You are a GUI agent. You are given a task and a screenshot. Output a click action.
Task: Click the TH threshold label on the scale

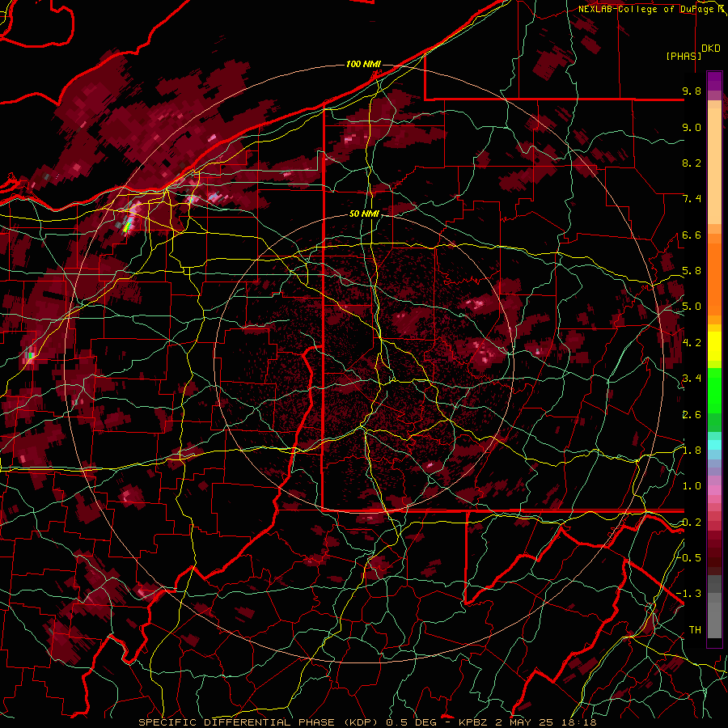pyautogui.click(x=695, y=630)
